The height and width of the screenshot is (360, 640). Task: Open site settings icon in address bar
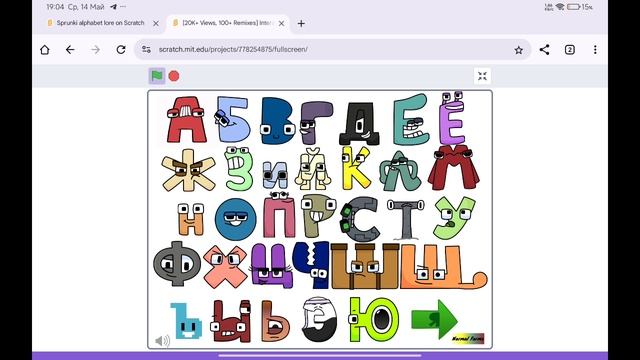coord(146,49)
